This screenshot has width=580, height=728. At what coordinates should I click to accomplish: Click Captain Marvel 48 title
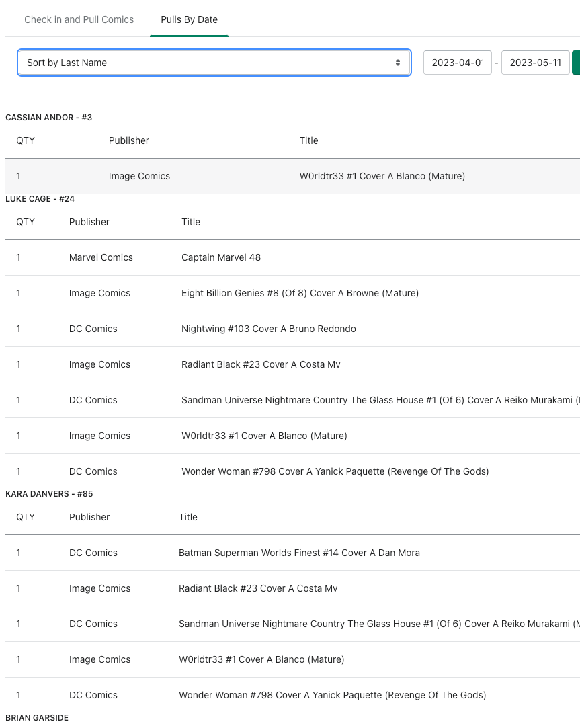tap(221, 257)
